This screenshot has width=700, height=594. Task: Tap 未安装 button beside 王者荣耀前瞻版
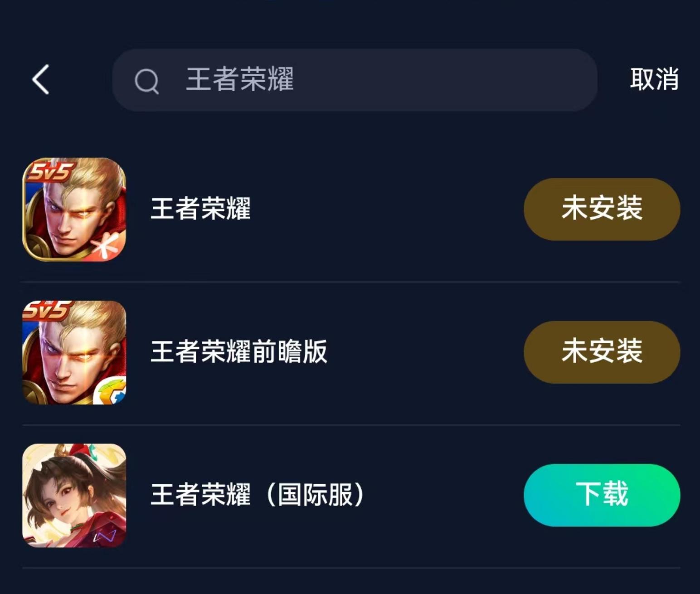[602, 352]
